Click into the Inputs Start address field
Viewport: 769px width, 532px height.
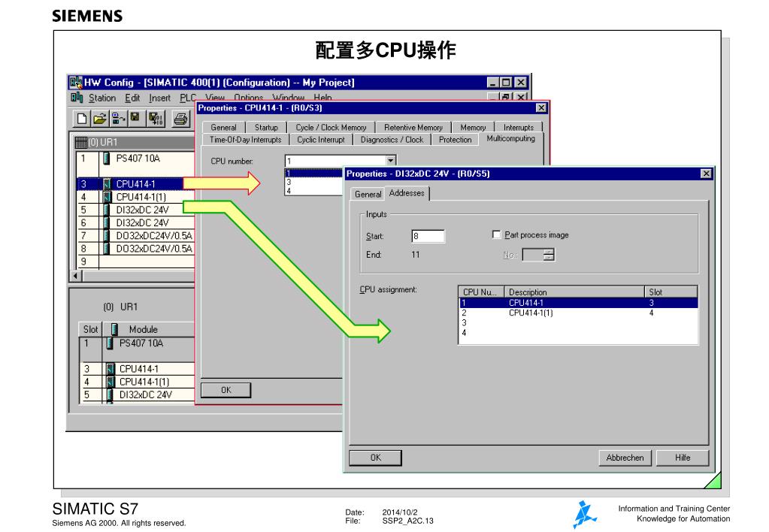click(x=428, y=237)
